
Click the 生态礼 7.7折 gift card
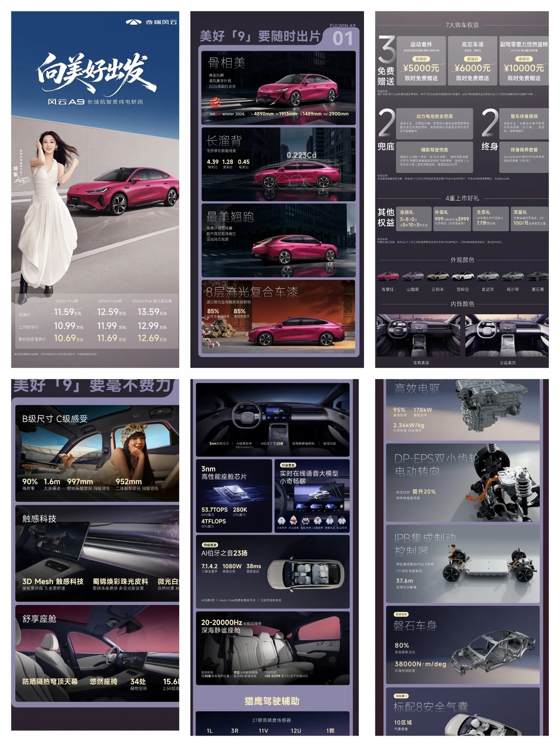tap(491, 219)
